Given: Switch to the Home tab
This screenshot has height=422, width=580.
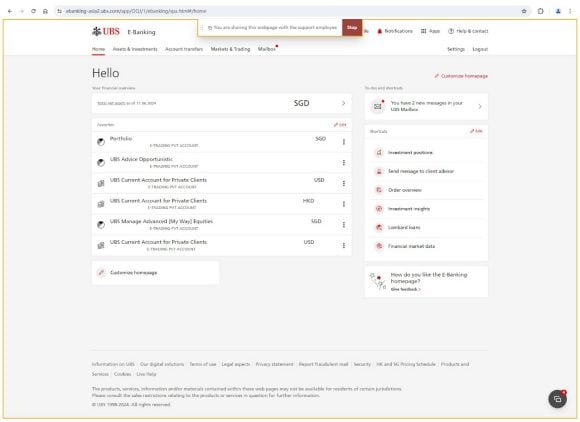Looking at the screenshot, I should [x=98, y=49].
